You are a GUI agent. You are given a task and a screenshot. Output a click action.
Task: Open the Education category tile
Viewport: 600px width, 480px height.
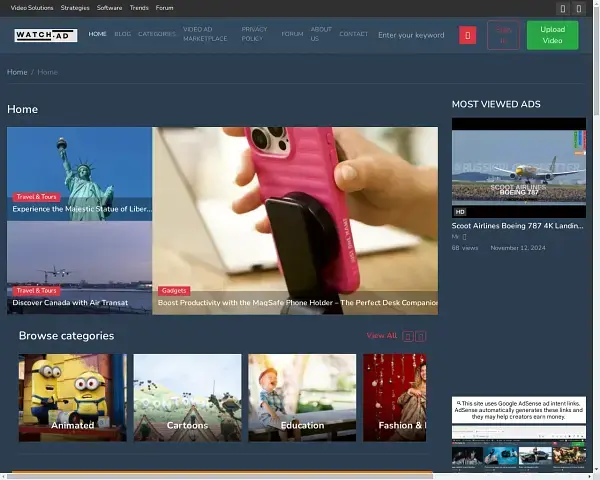click(x=302, y=398)
